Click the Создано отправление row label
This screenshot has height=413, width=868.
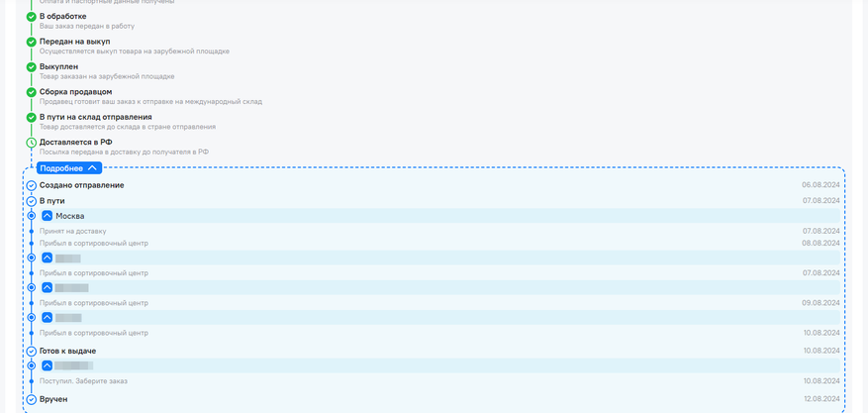(x=82, y=185)
